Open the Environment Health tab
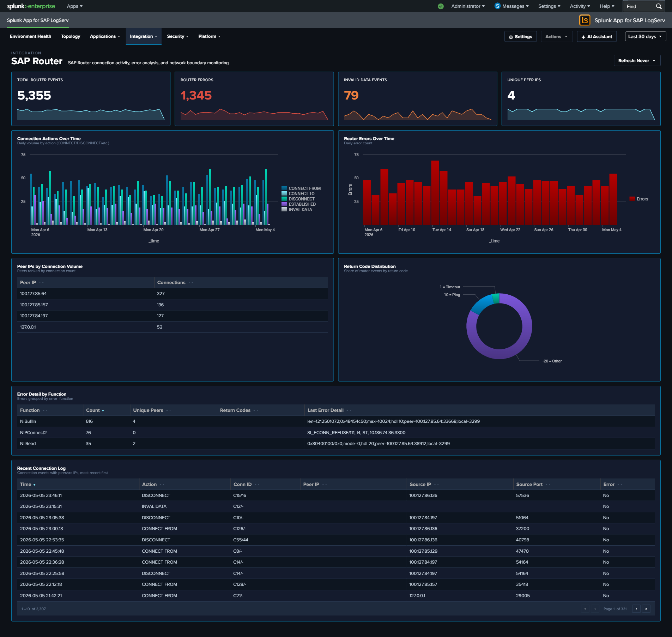Image resolution: width=672 pixels, height=637 pixels. pos(30,36)
